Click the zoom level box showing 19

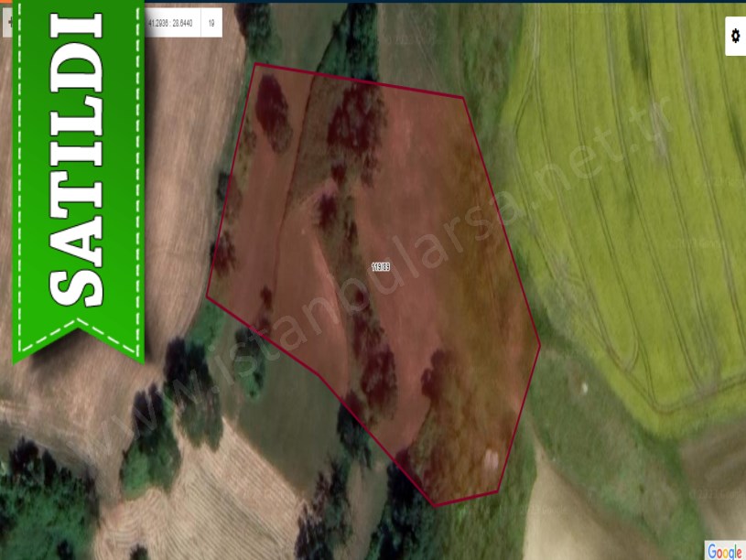(x=211, y=22)
